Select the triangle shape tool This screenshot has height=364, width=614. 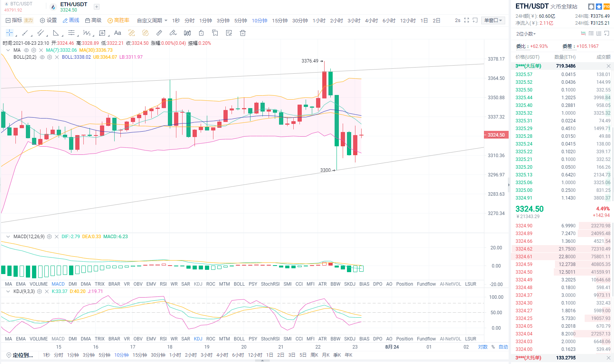(x=56, y=33)
